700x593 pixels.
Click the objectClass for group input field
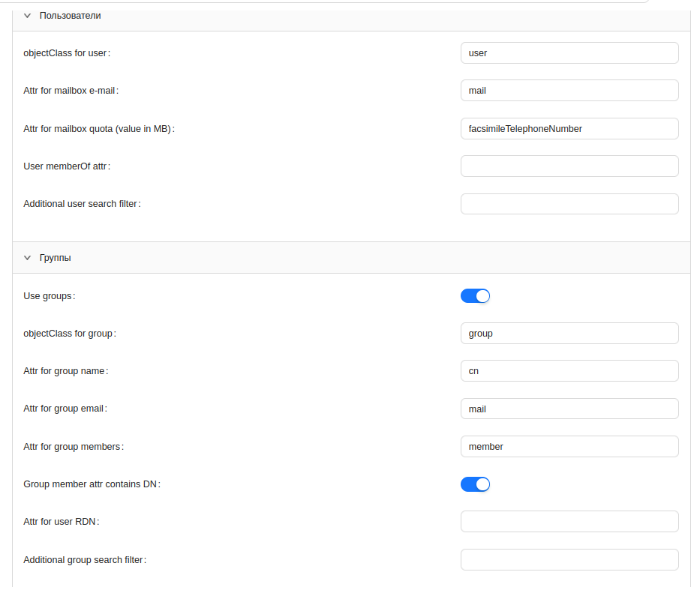click(569, 334)
